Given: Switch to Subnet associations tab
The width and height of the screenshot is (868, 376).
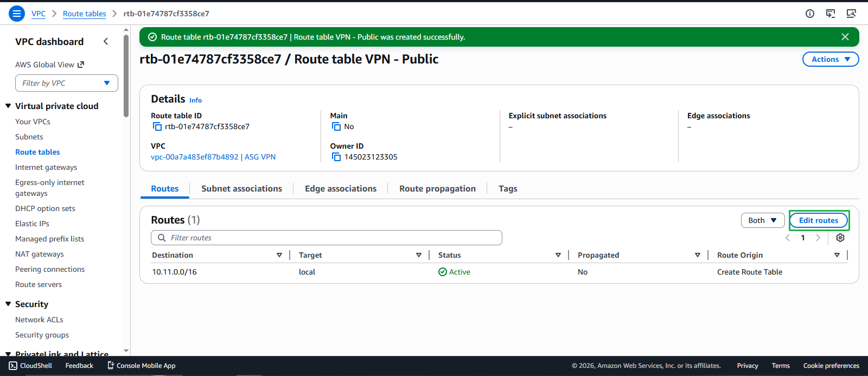Looking at the screenshot, I should pyautogui.click(x=241, y=188).
